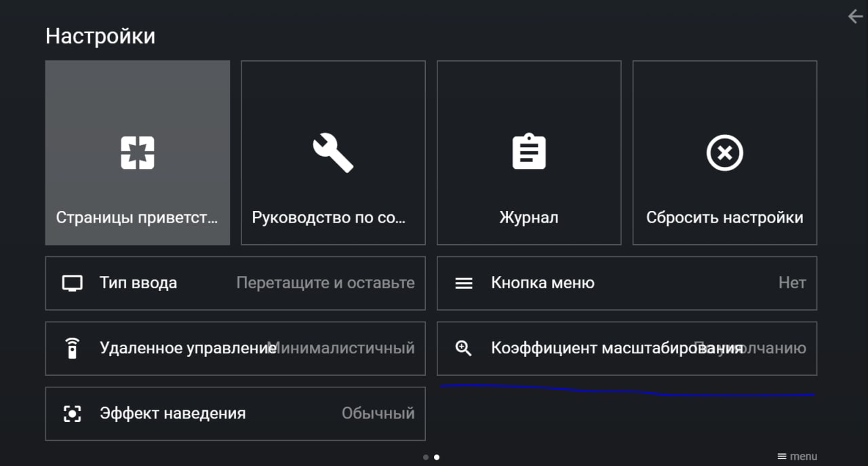Click the Эффект наведения focus icon
This screenshot has height=466, width=868.
point(72,414)
